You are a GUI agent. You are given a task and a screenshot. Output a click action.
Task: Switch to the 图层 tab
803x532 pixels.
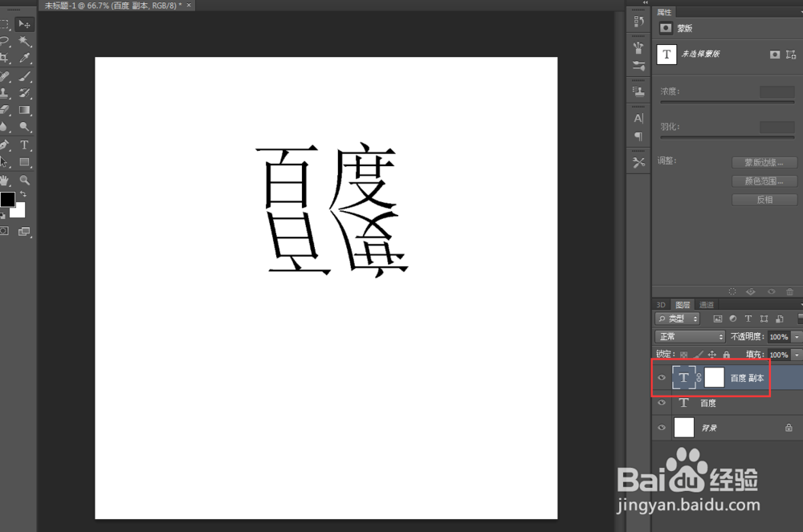pos(682,305)
